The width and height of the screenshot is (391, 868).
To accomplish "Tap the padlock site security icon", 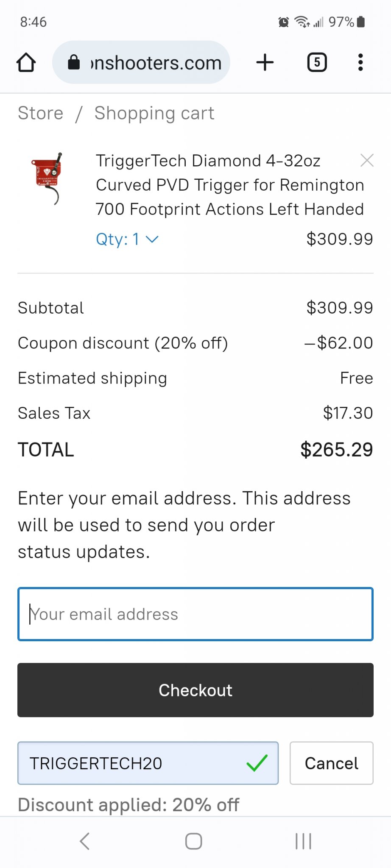I will [x=74, y=62].
